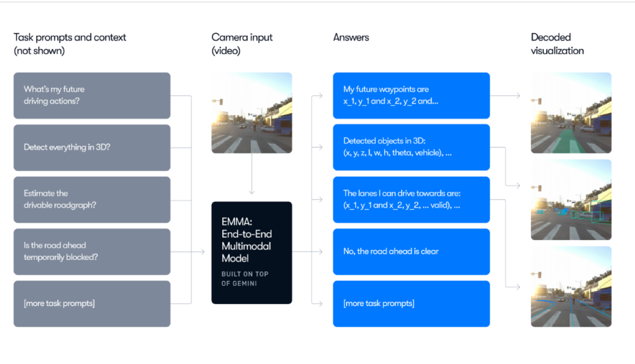Click the camera input video thumbnail
This screenshot has width=635, height=364.
(252, 113)
